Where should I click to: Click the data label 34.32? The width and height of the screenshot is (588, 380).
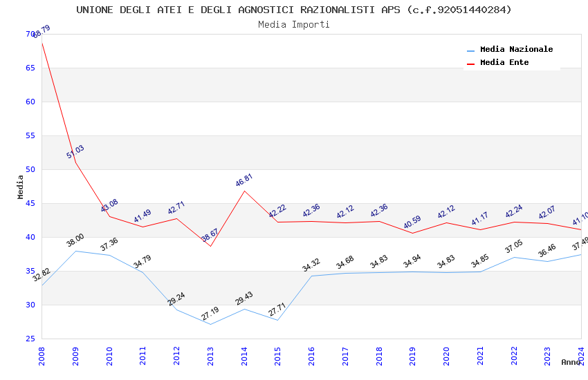[311, 265]
